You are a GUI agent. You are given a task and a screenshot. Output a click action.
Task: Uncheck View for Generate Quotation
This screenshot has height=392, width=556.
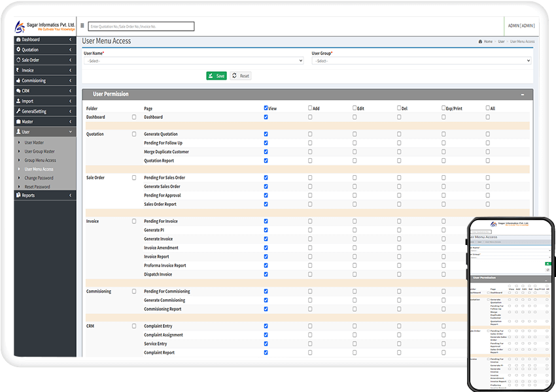click(x=266, y=134)
